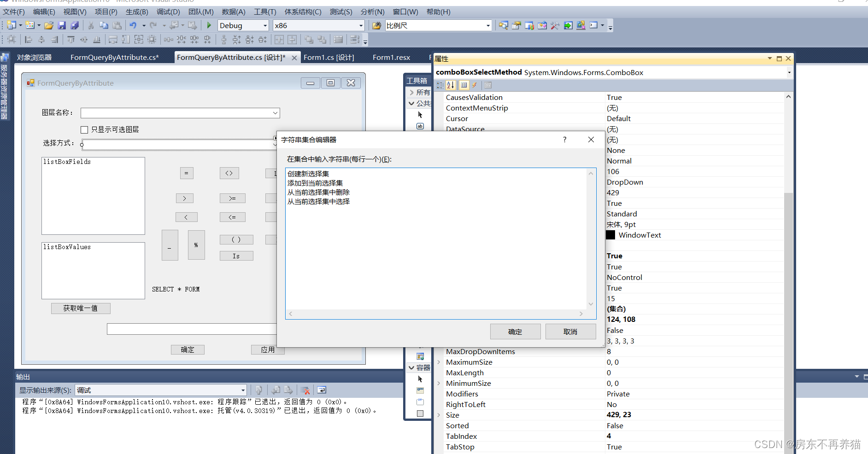Image resolution: width=868 pixels, height=454 pixels.
Task: Collapse the 容器 toolbox group
Action: click(x=411, y=367)
